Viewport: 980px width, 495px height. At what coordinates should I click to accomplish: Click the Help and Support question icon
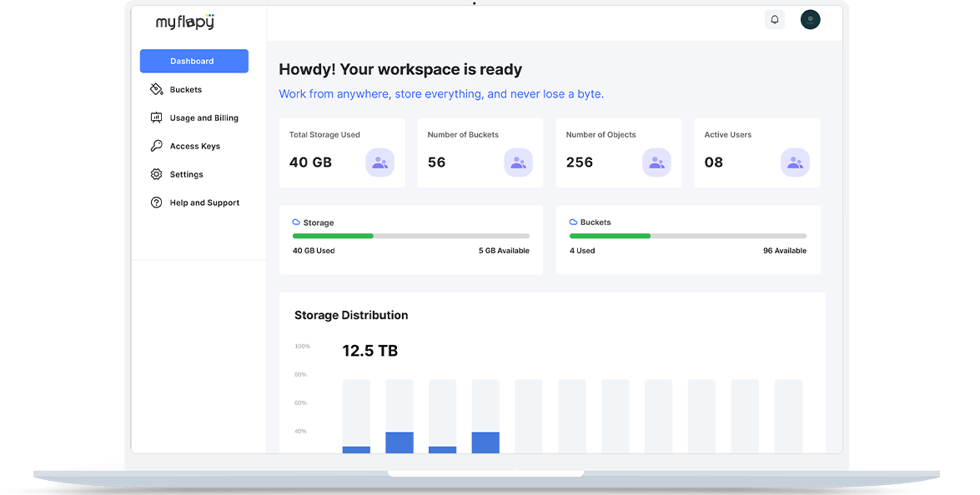(156, 202)
